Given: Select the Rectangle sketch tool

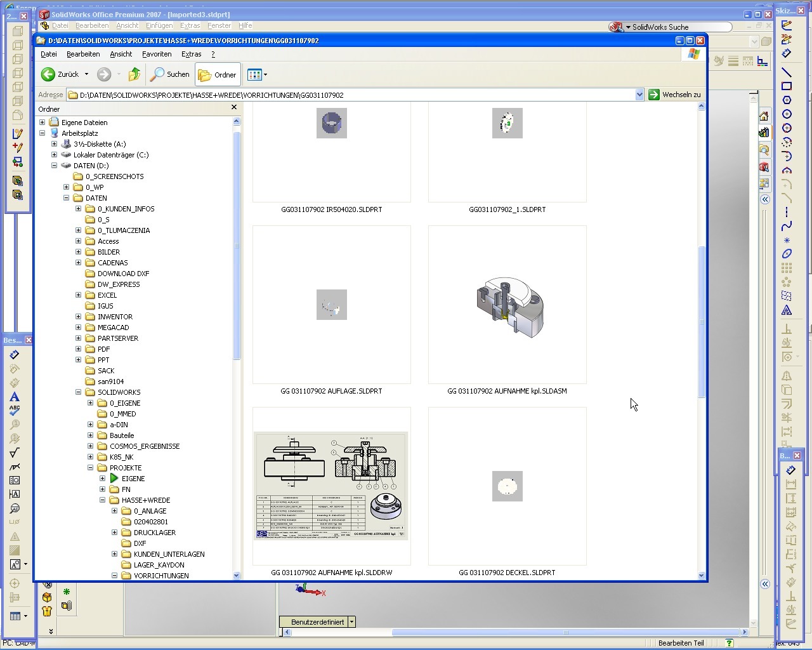Looking at the screenshot, I should pos(787,86).
